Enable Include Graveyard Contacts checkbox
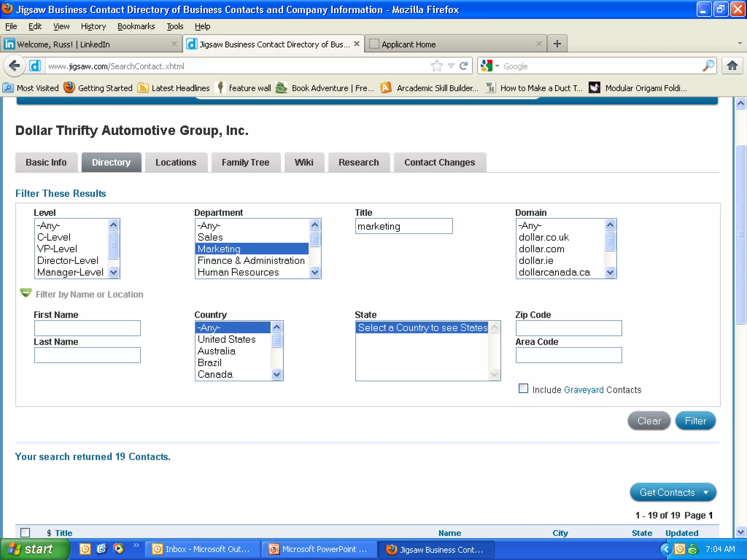Viewport: 747px width, 560px height. [x=523, y=389]
